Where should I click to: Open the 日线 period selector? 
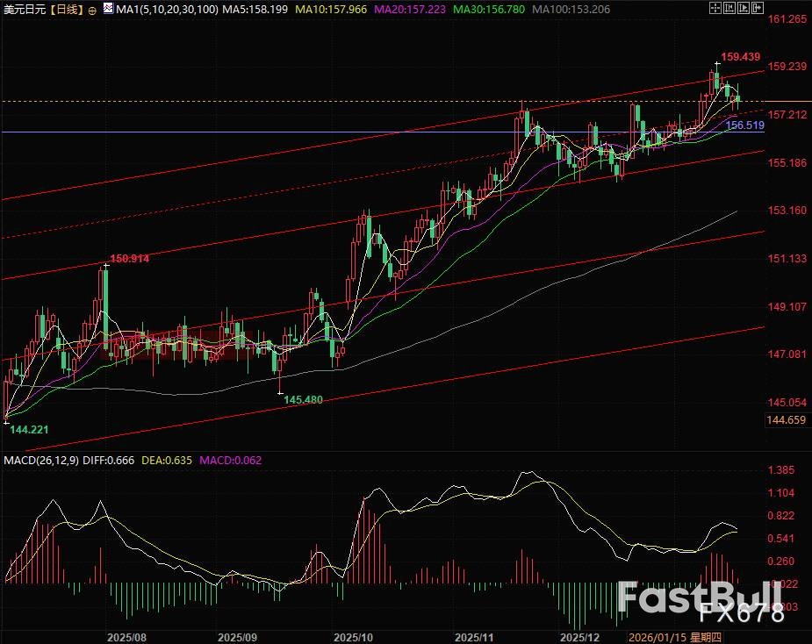click(67, 9)
